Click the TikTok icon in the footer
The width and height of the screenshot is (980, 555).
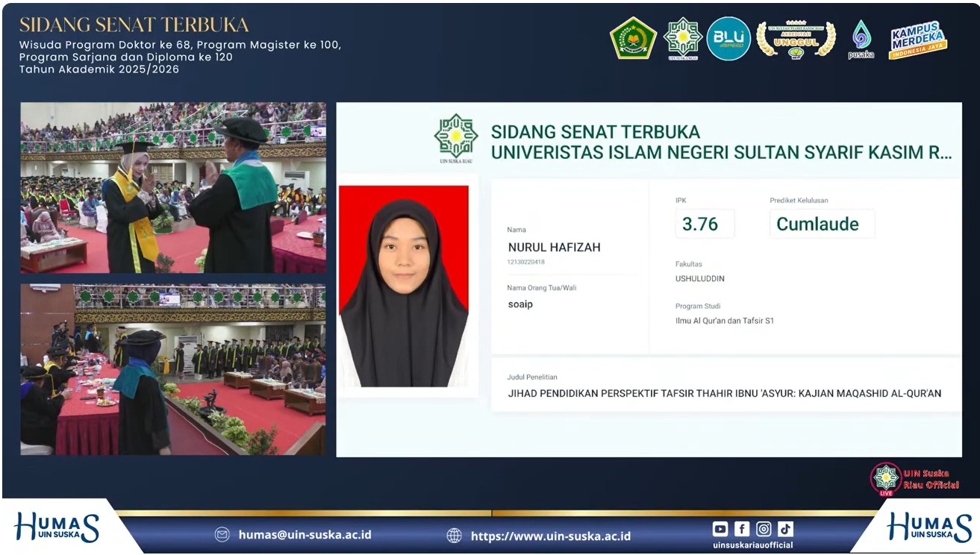pos(785,529)
